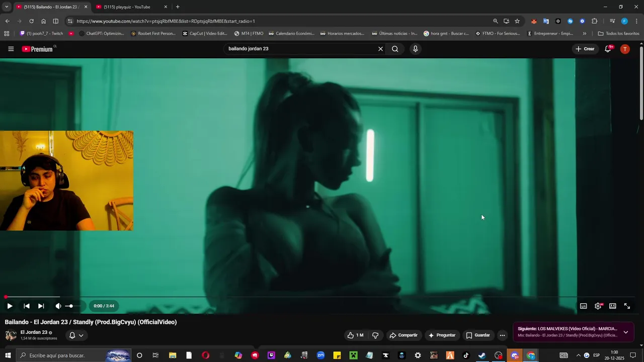Select the Bailando - El Jordan 23 tab
This screenshot has width=644, height=362.
[51, 7]
